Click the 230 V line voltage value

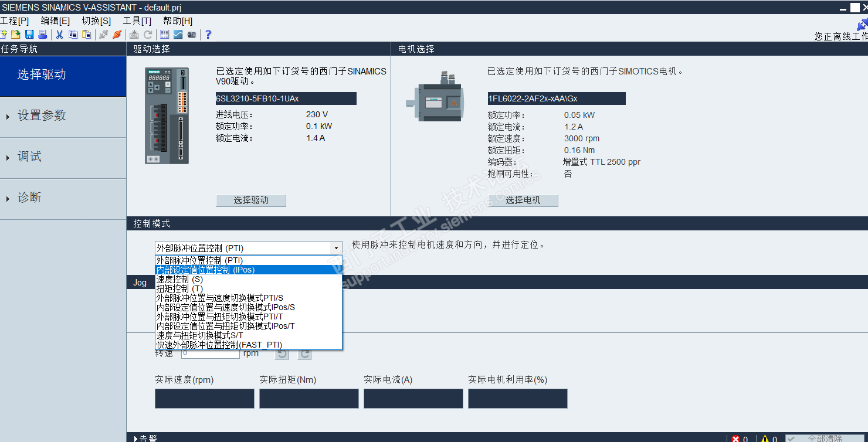[317, 115]
